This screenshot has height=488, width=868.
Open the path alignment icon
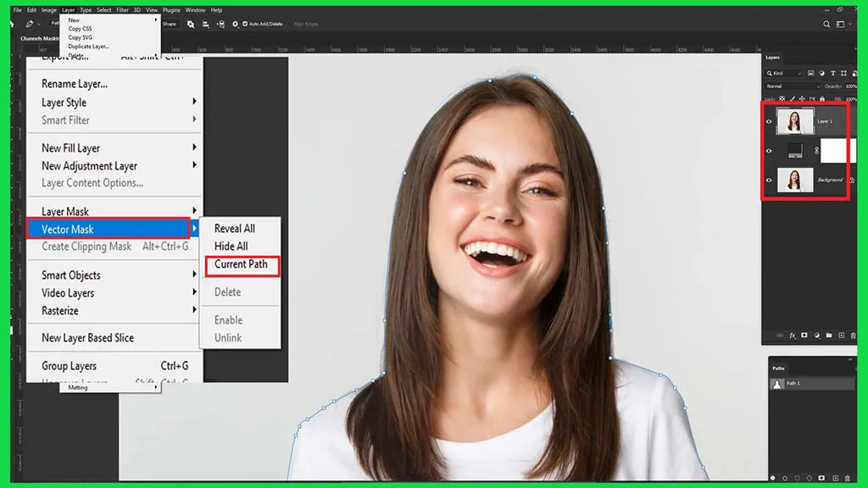205,25
